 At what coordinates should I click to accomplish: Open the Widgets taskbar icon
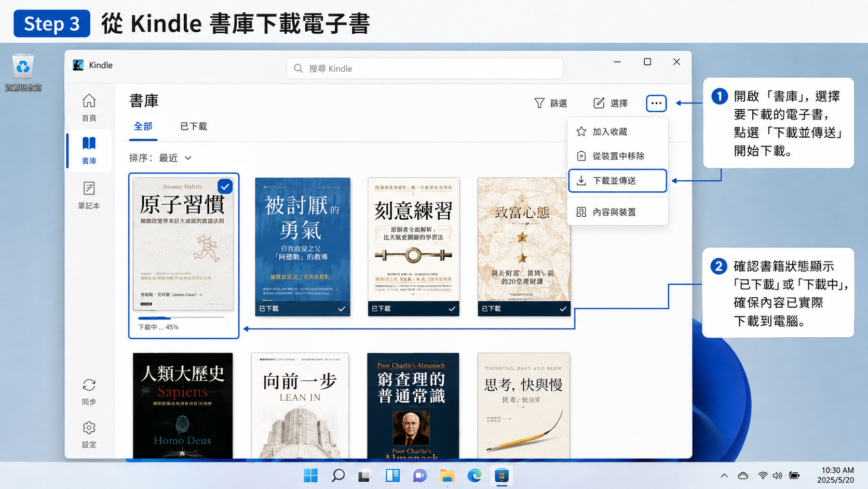point(392,475)
